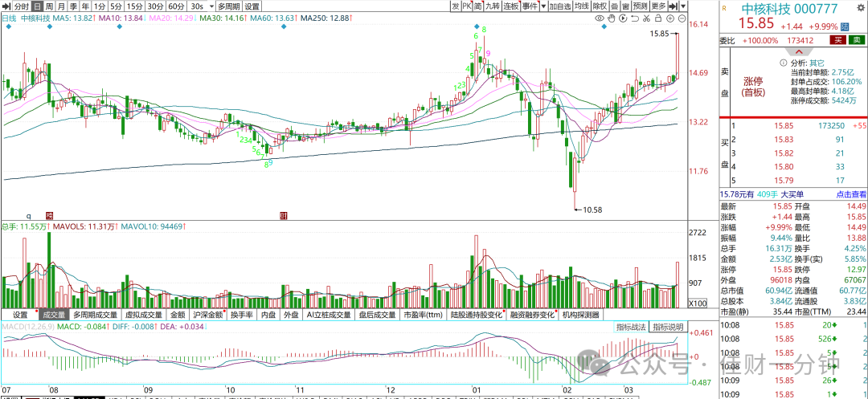Select the scissors cut tool icon
Screen dimensions: 868x399
[646, 18]
